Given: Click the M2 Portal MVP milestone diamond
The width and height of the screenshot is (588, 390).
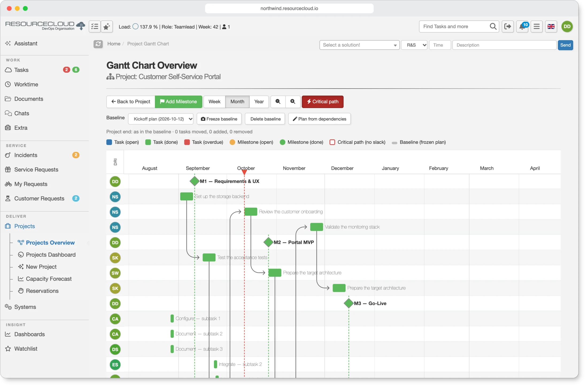Looking at the screenshot, I should [268, 242].
